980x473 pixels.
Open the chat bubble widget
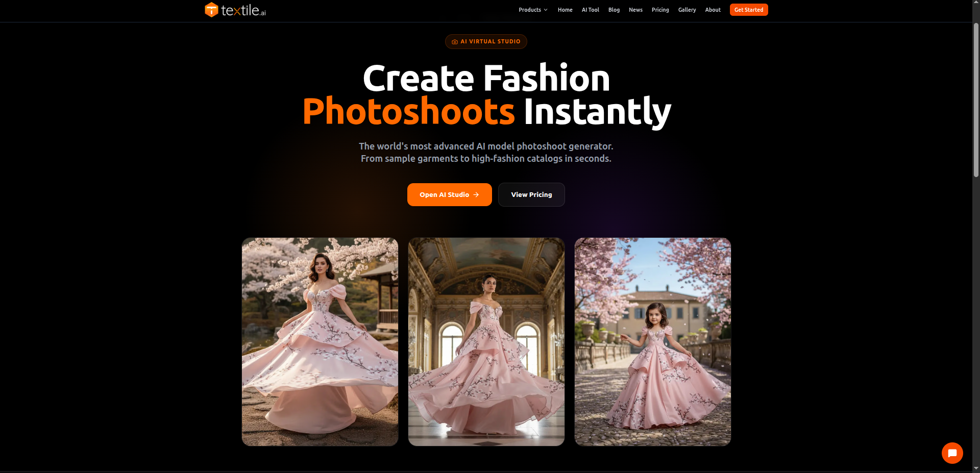click(952, 453)
